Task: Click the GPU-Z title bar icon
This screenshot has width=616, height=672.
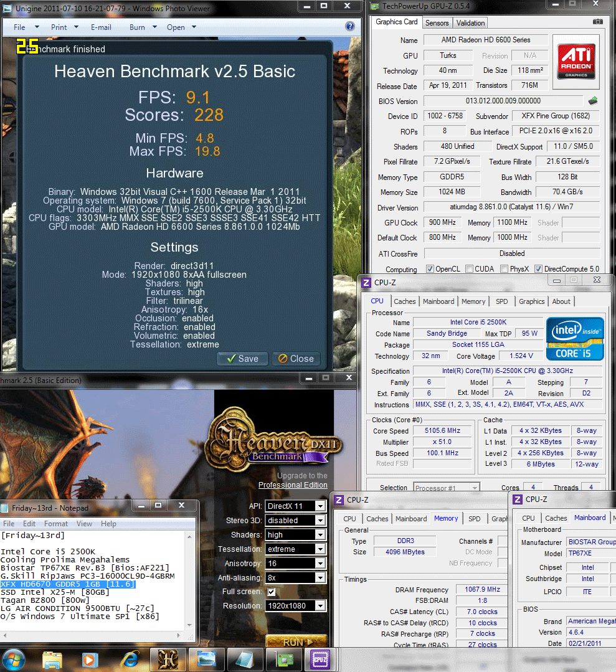Action: (x=375, y=6)
